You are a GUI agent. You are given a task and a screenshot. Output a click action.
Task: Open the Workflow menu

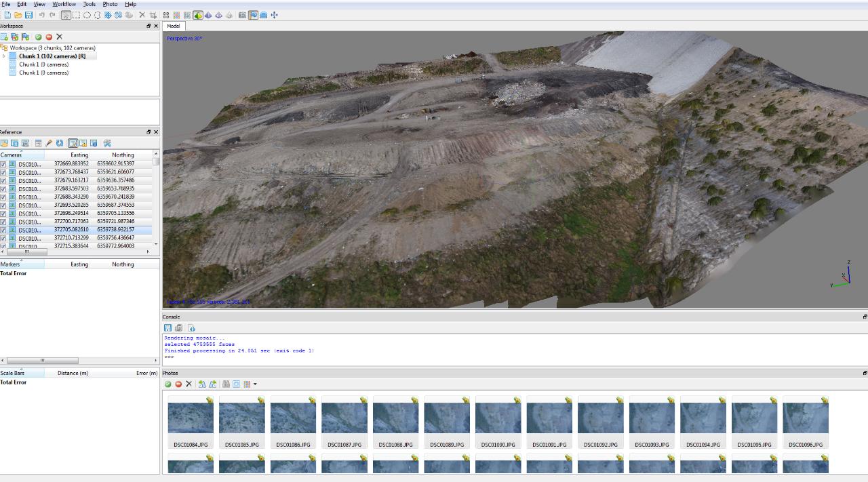click(x=64, y=4)
